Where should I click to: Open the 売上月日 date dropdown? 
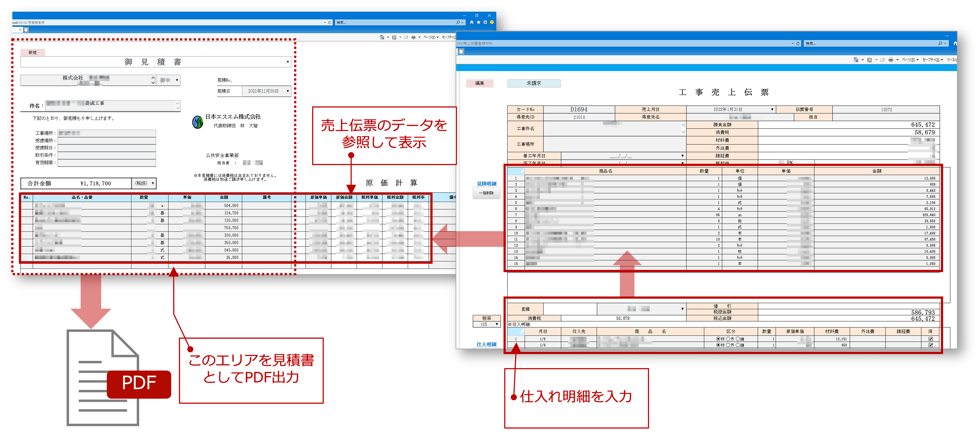(x=772, y=109)
